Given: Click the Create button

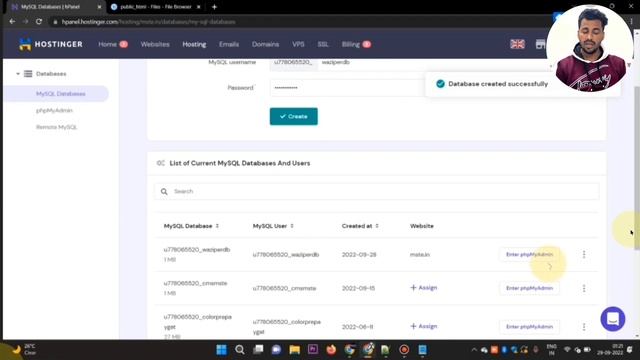Looking at the screenshot, I should pyautogui.click(x=293, y=116).
